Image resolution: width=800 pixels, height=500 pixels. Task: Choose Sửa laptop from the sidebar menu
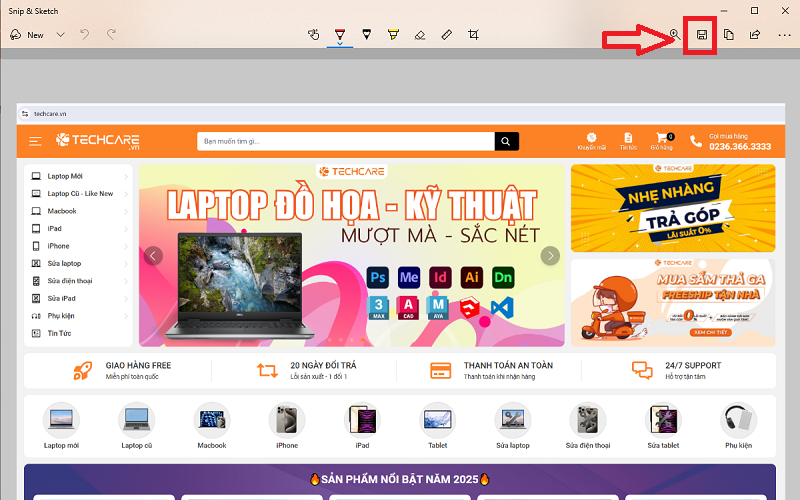[64, 264]
